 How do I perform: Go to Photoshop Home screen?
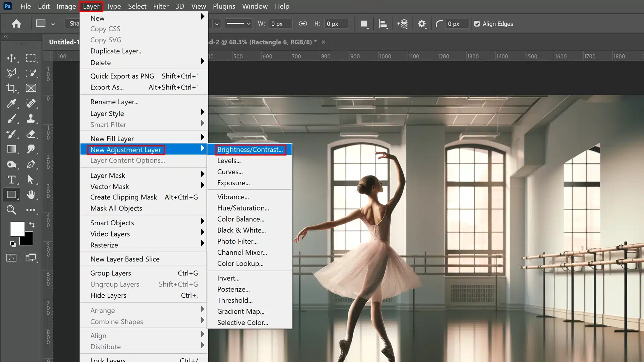point(16,24)
